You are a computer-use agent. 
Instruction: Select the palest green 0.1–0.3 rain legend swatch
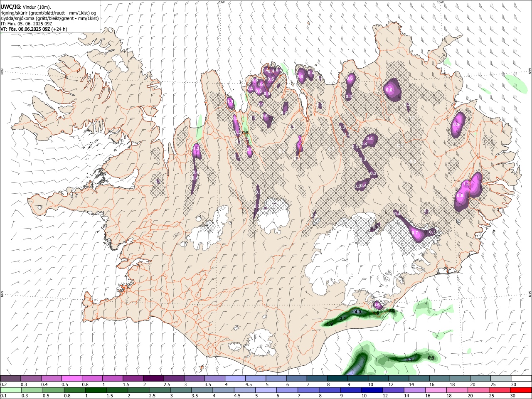click(10, 390)
